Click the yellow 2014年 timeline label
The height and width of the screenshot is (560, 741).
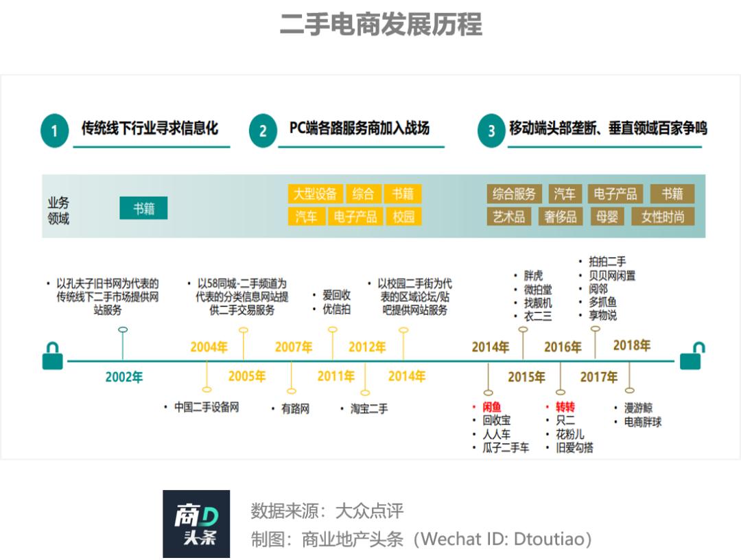407,376
